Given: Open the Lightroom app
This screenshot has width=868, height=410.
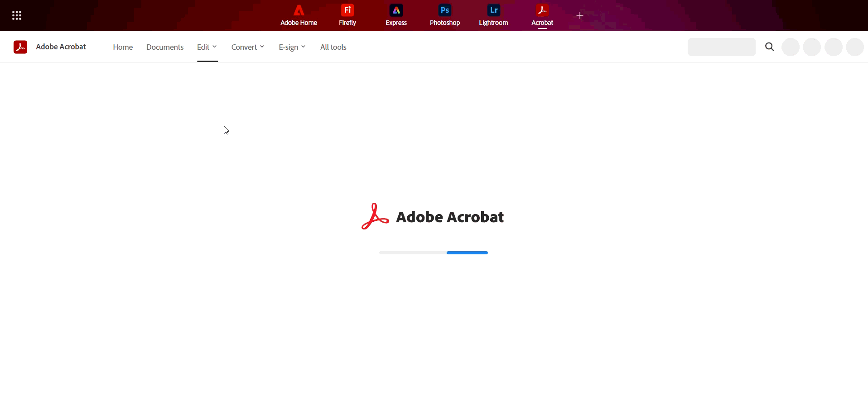Looking at the screenshot, I should tap(493, 15).
